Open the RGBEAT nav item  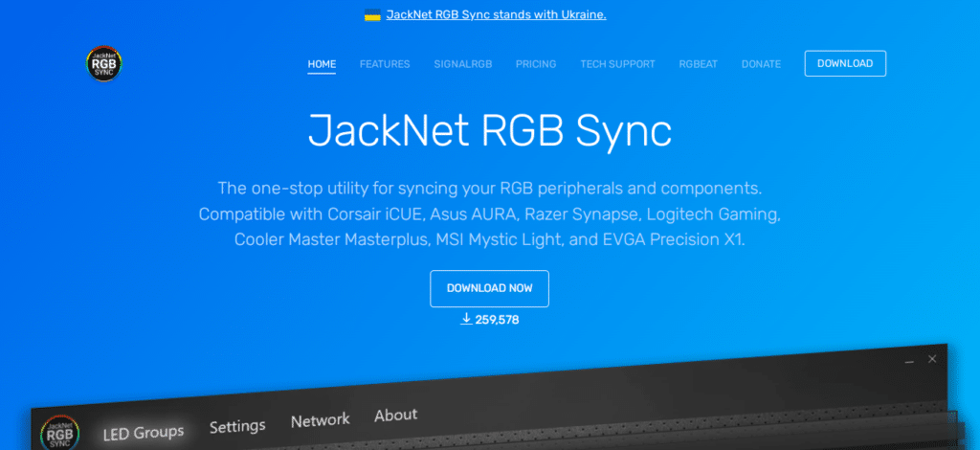pyautogui.click(x=698, y=64)
